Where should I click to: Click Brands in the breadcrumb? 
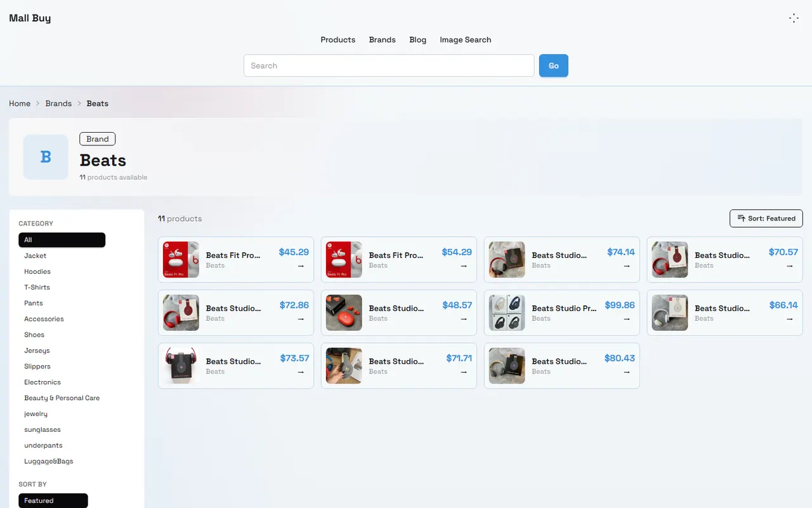click(58, 104)
